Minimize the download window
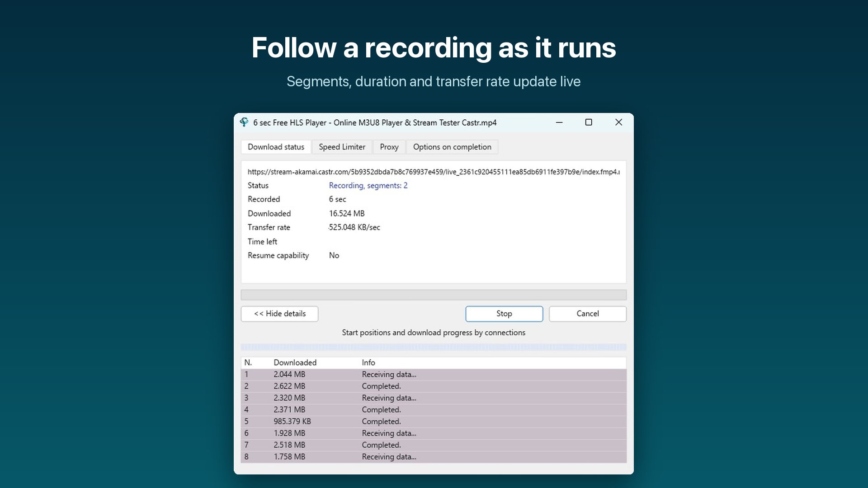This screenshot has width=868, height=488. click(x=559, y=122)
